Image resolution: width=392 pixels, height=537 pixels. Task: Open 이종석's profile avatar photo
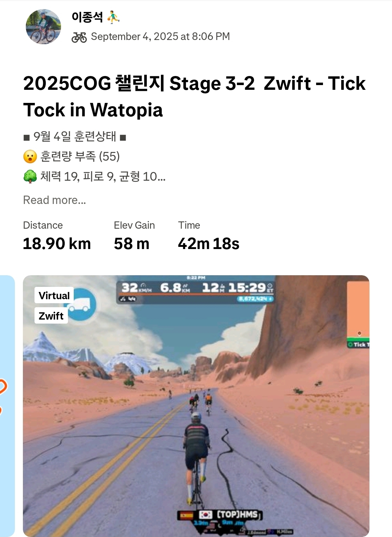tap(43, 27)
